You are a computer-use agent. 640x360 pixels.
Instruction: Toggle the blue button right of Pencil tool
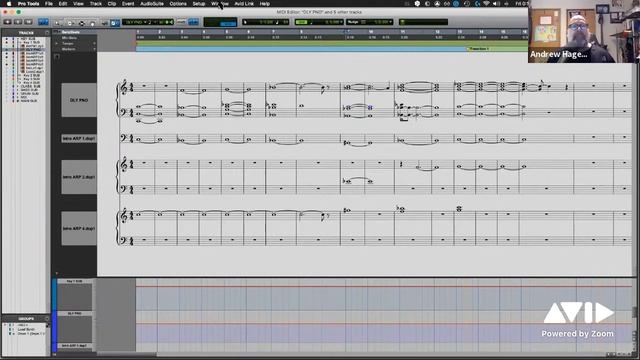coord(115,23)
